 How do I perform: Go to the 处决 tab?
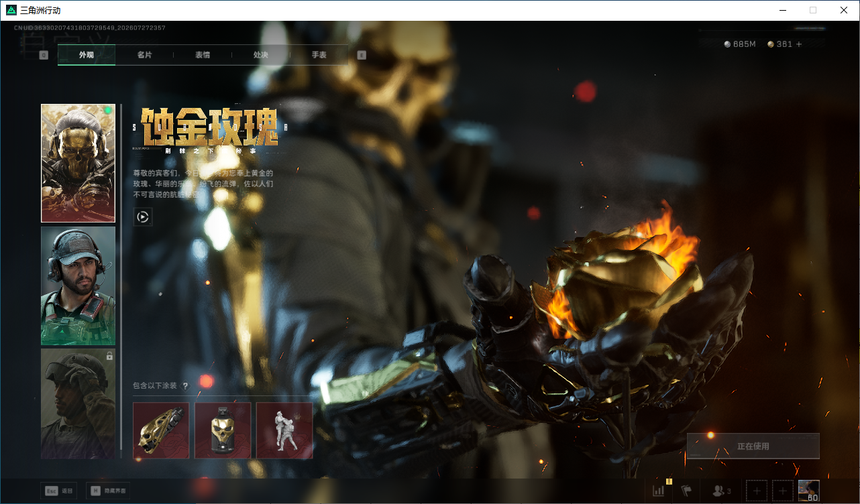pos(261,55)
